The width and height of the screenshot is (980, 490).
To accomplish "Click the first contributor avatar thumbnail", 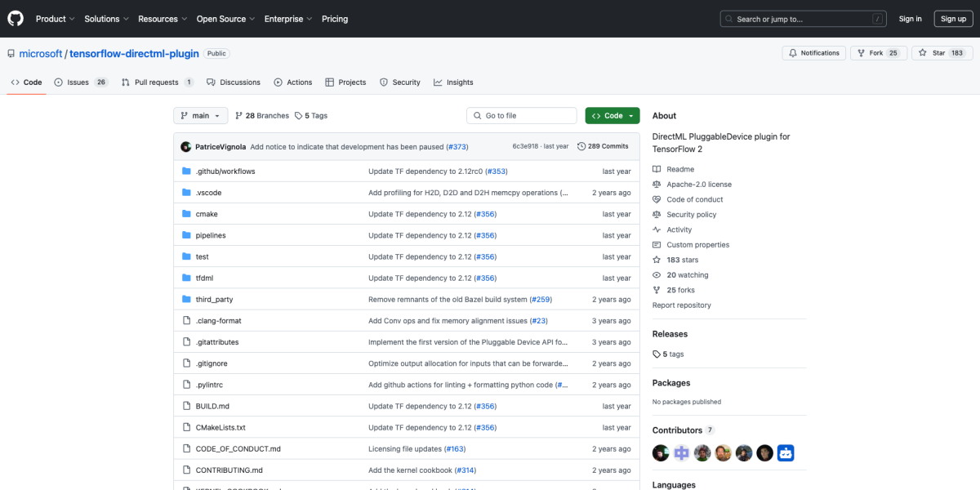I will (661, 452).
